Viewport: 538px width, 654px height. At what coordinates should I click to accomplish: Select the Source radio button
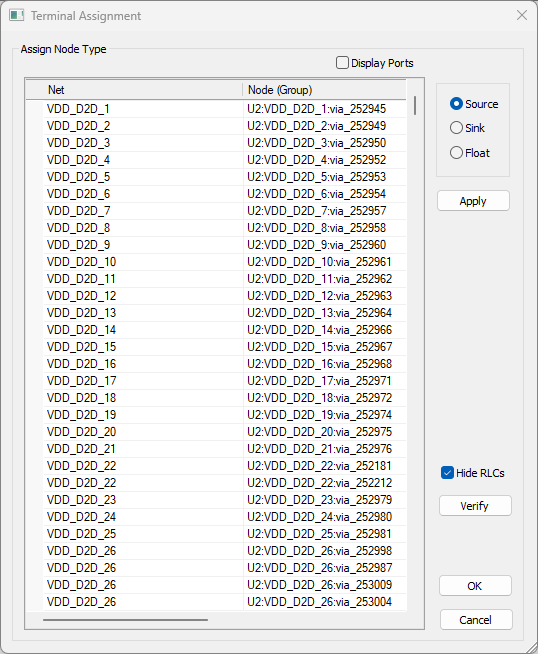point(456,104)
